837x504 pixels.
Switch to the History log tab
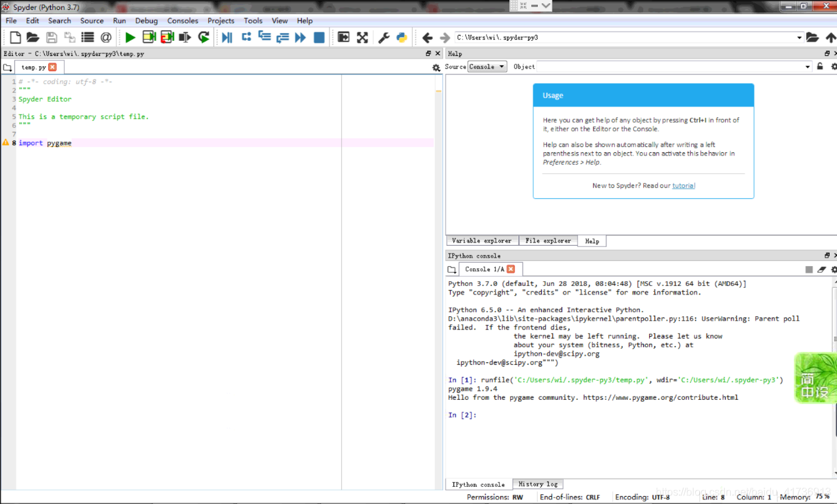[x=537, y=484]
